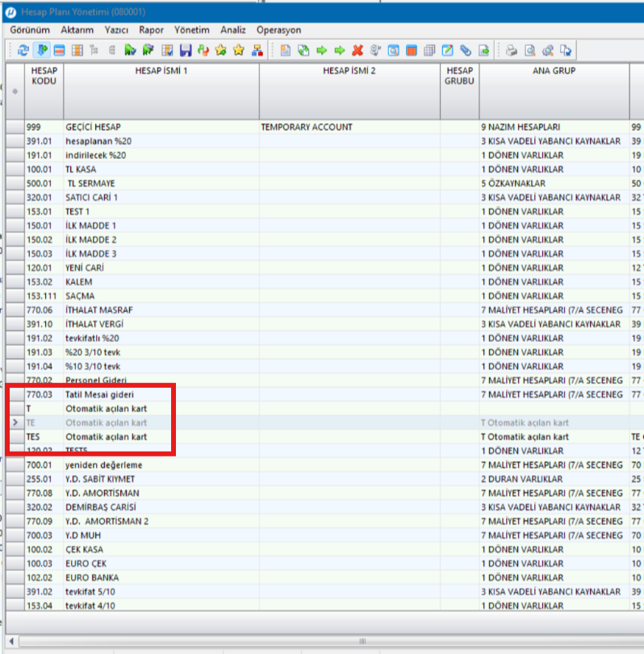Click the new document icon
This screenshot has width=644, height=654.
[286, 51]
